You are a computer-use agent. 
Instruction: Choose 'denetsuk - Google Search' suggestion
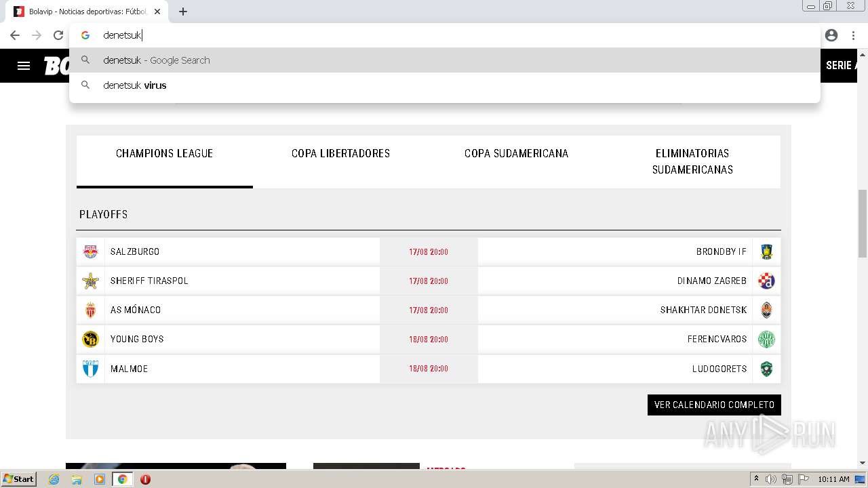pos(444,60)
